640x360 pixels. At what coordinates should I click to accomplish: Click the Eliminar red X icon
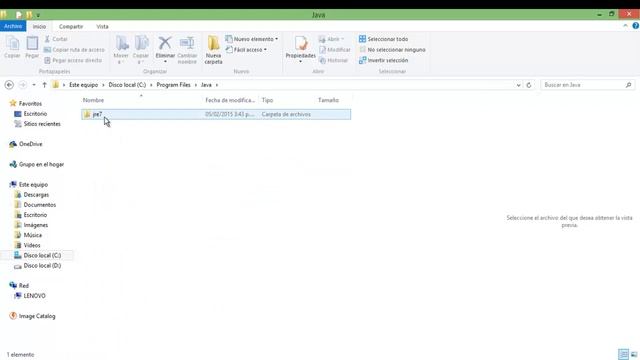coord(165,43)
